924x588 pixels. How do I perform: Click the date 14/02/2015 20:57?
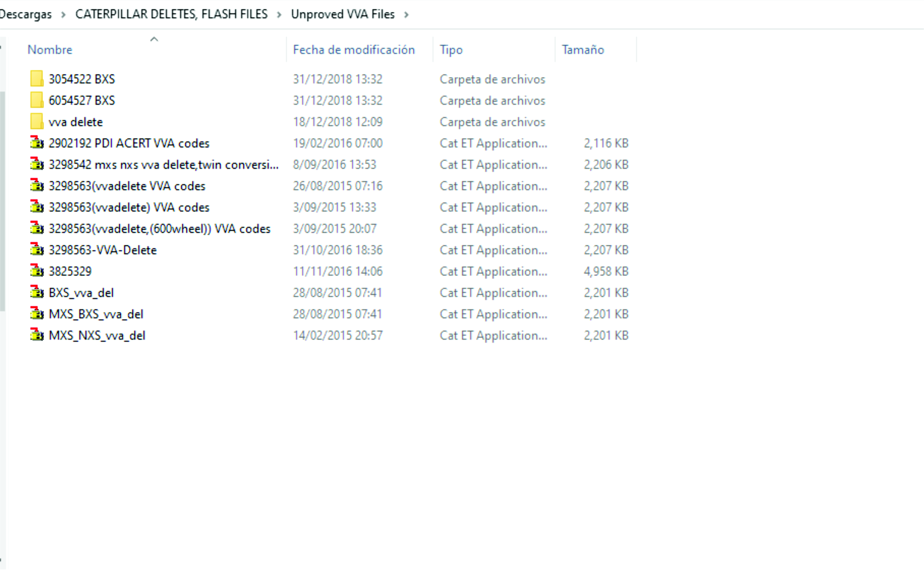[x=338, y=336]
